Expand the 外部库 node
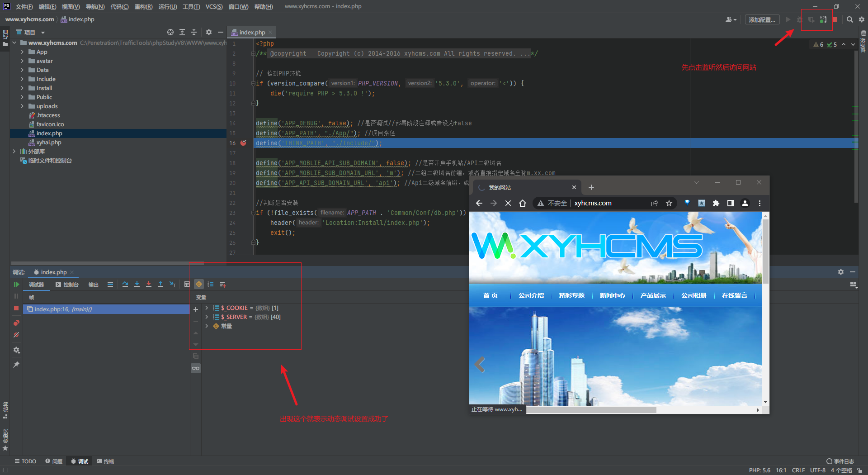The height and width of the screenshot is (475, 868). (x=14, y=152)
